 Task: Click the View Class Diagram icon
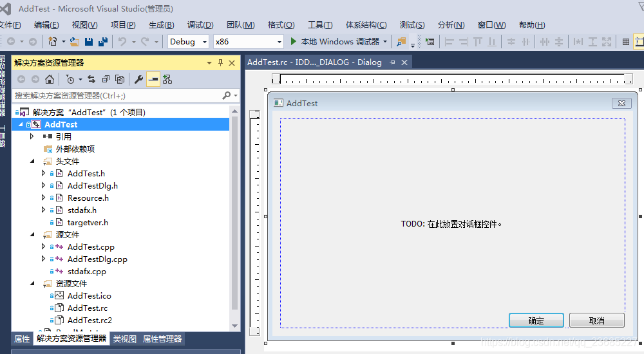point(167,79)
